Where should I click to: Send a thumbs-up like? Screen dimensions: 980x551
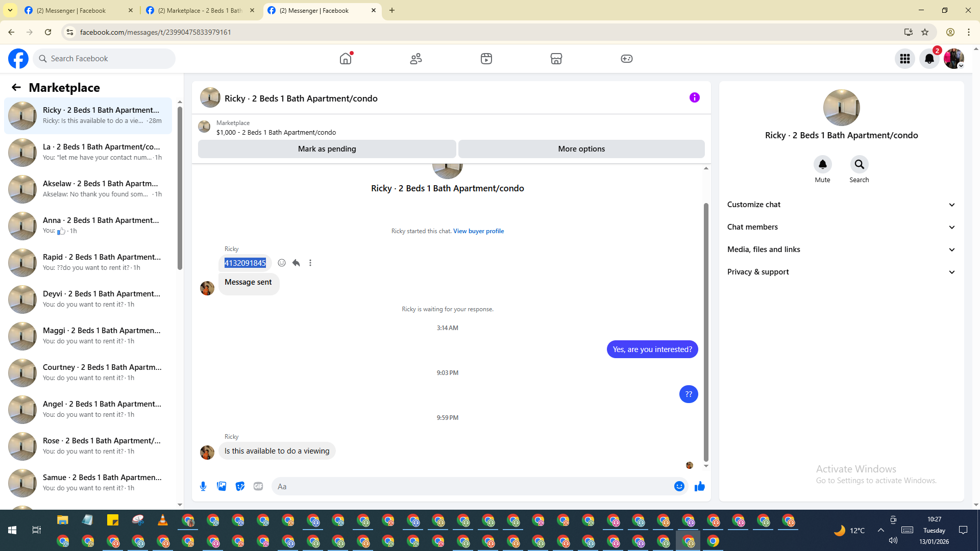pyautogui.click(x=699, y=486)
